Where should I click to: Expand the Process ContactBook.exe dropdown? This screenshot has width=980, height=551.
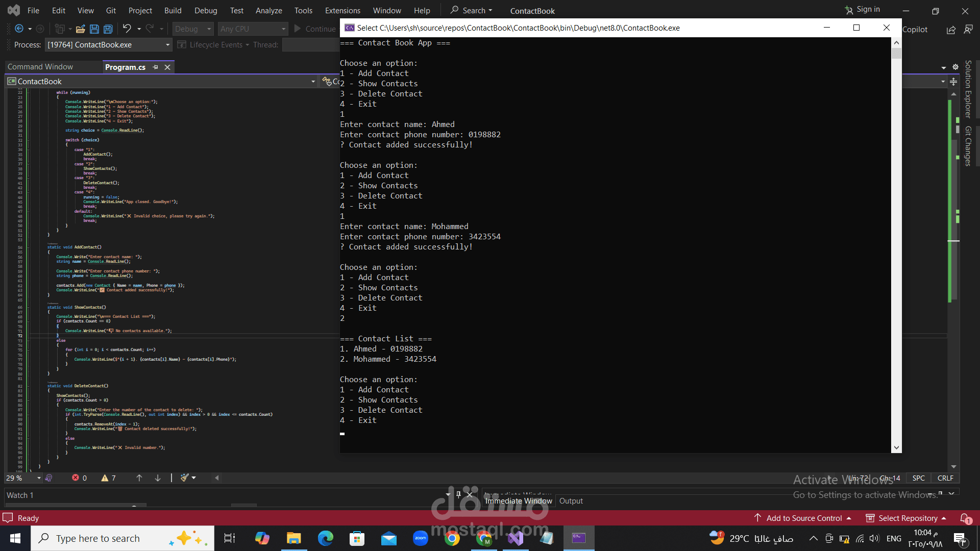tap(167, 45)
